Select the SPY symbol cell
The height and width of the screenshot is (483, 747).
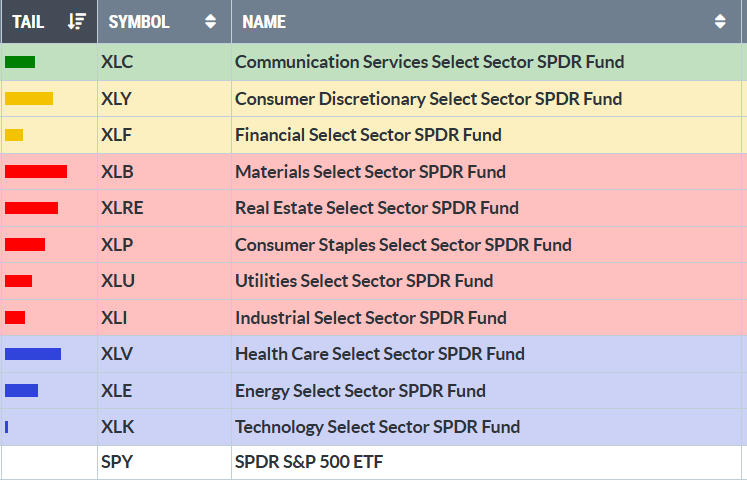[116, 463]
